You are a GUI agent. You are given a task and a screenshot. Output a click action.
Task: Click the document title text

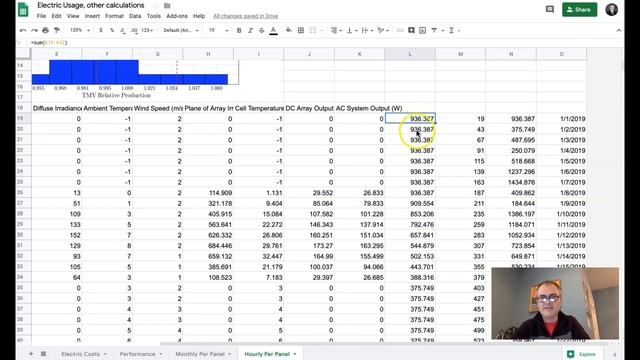[91, 5]
